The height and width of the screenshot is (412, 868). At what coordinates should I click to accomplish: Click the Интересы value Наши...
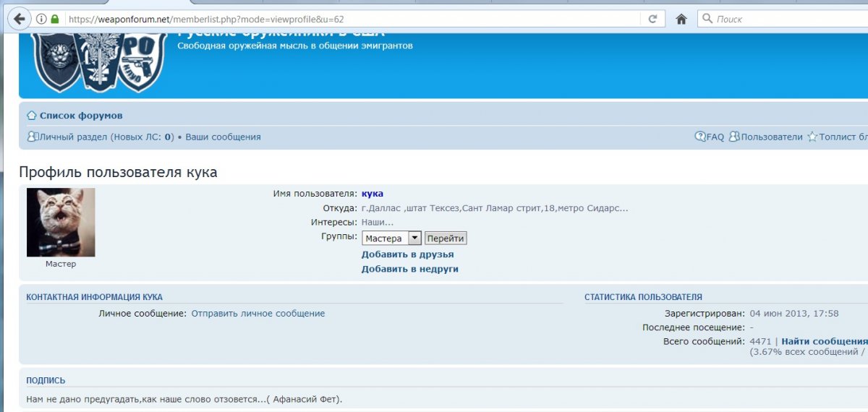point(378,223)
